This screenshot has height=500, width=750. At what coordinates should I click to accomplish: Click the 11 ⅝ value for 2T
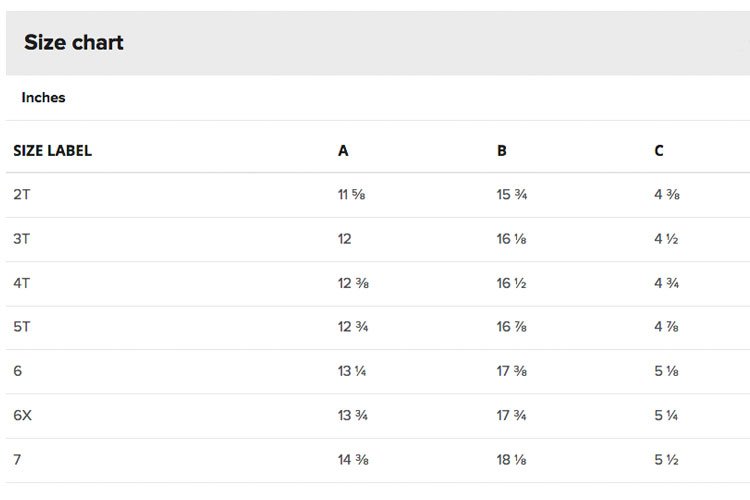352,195
